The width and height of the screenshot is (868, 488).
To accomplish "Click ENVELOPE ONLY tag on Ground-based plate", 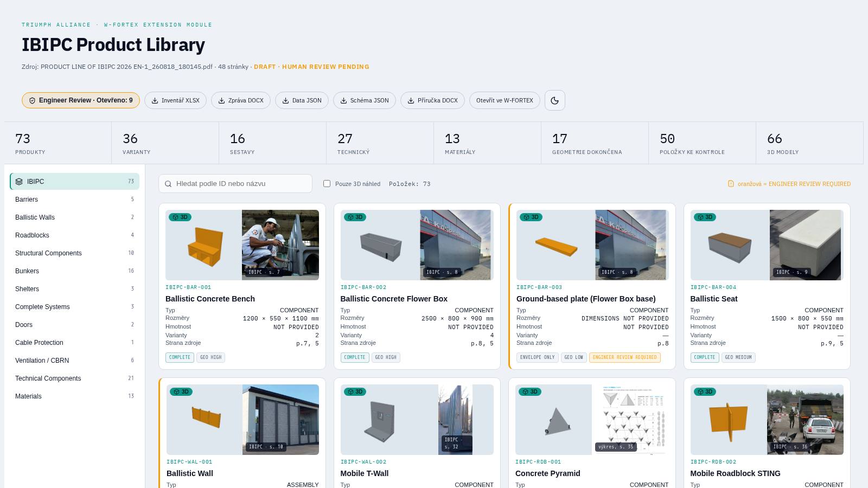I will [x=538, y=357].
